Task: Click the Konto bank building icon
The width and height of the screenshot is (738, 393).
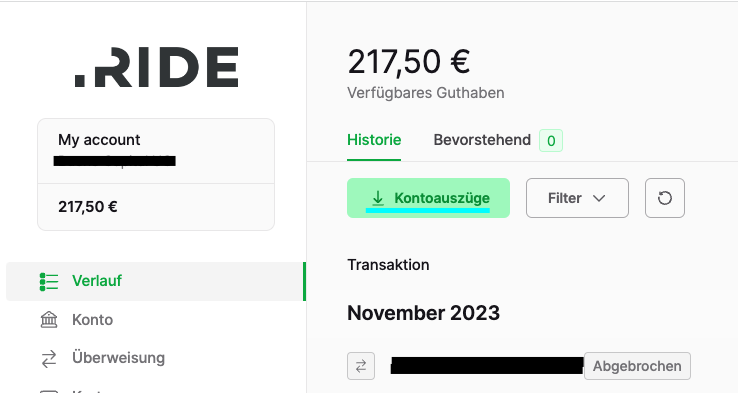Action: 49,320
